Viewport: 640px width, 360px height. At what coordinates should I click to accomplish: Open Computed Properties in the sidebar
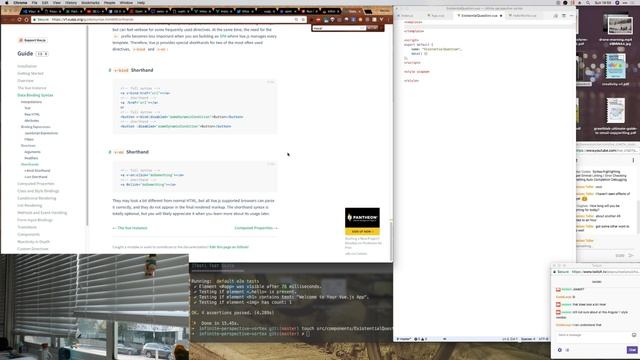pos(36,184)
